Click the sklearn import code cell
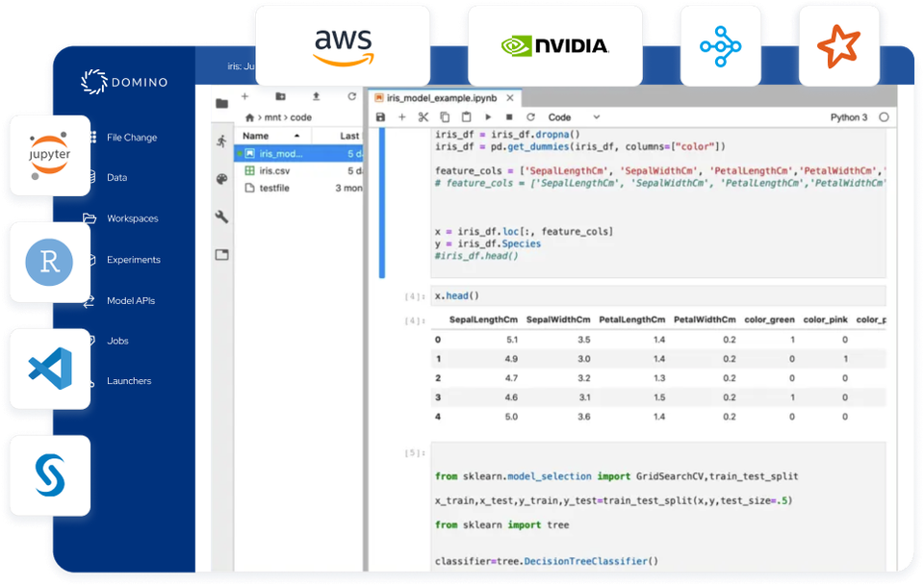924x586 pixels. [x=658, y=506]
